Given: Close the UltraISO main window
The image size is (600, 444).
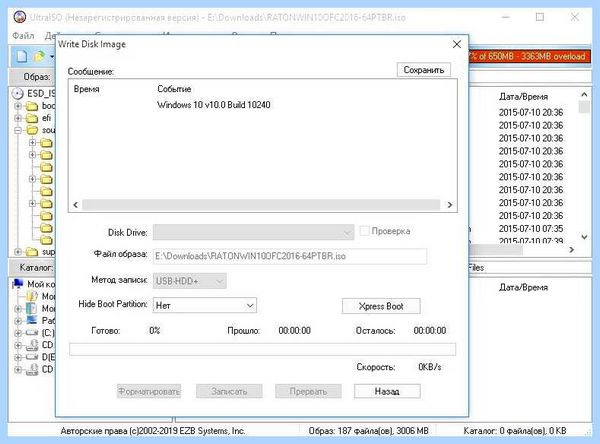Looking at the screenshot, I should 574,17.
